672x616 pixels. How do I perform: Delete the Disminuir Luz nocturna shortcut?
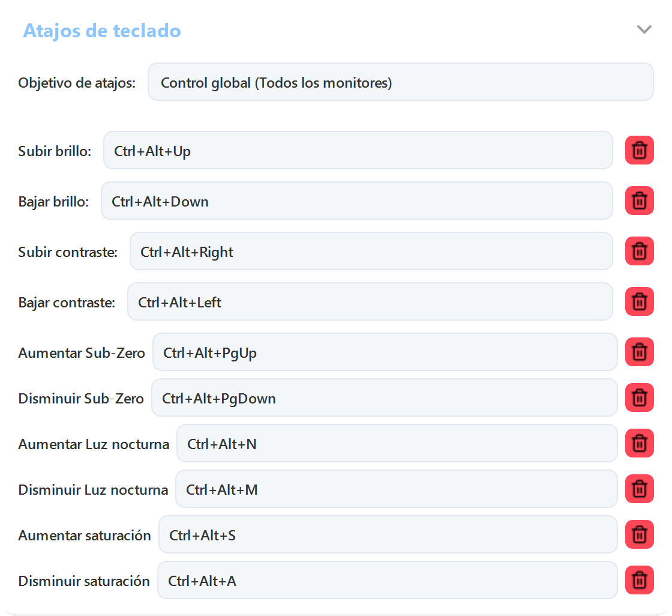tap(639, 489)
